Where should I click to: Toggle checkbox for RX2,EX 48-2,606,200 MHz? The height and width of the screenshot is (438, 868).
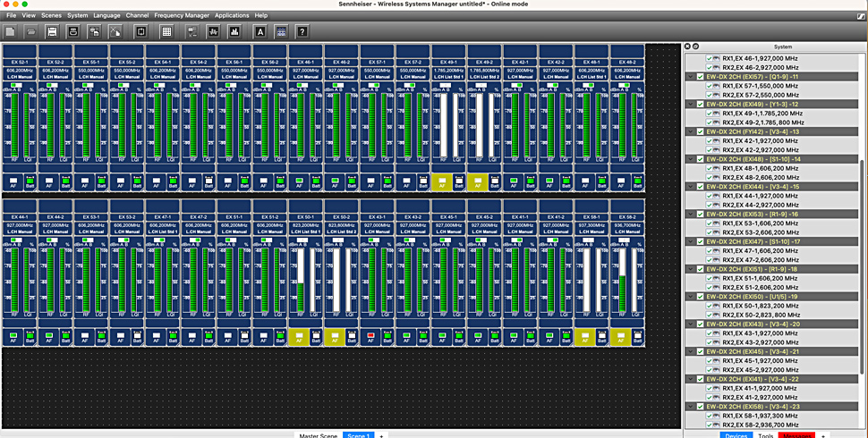(x=709, y=177)
